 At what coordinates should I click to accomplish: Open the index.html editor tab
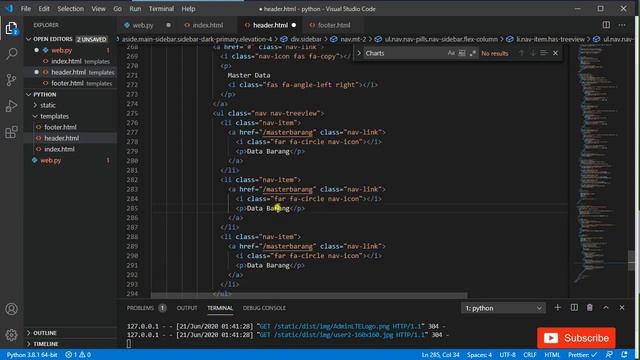[x=208, y=25]
